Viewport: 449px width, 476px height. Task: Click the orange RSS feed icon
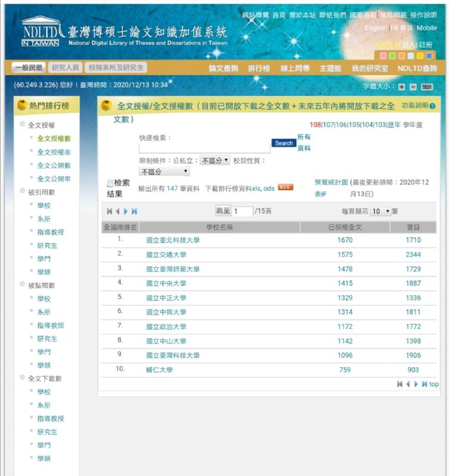(285, 187)
